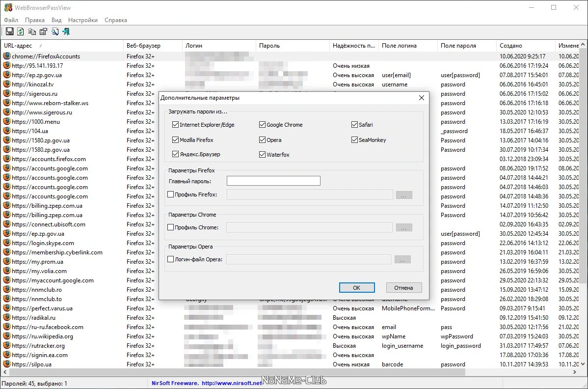Click Firefox icon beside https://signin.ea.com

tap(7, 355)
